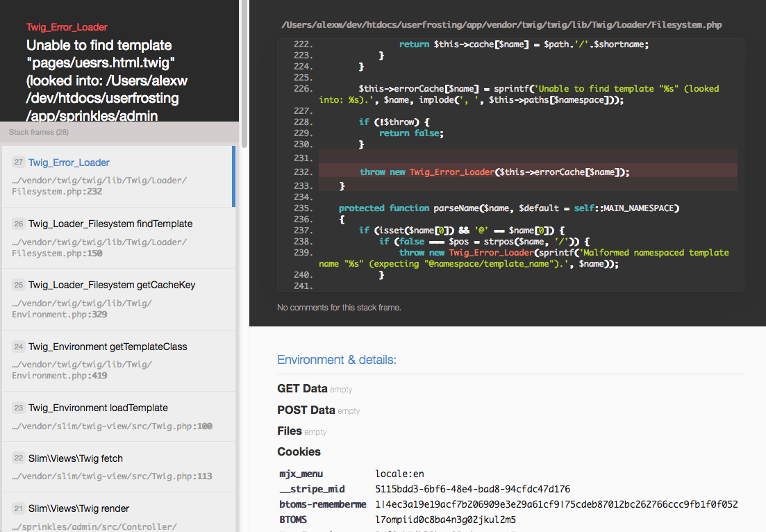Select frame Twig_Loader_Filesystem getCacheKey
This screenshot has height=532, width=766.
[x=117, y=299]
